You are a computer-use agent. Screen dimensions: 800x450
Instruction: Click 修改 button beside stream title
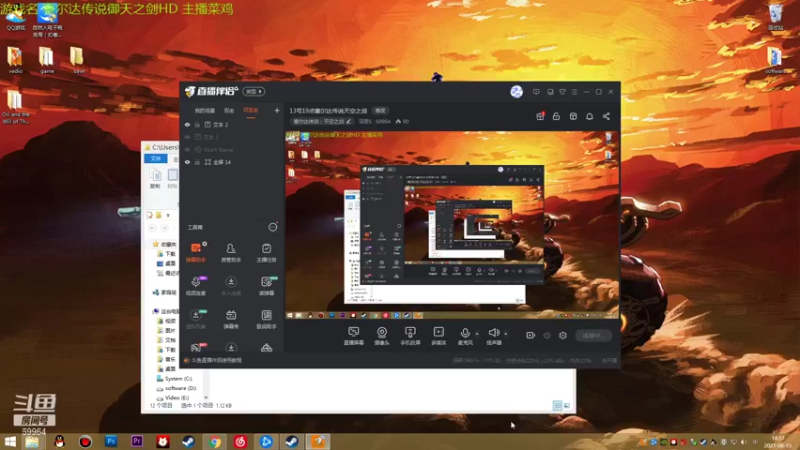pos(380,111)
